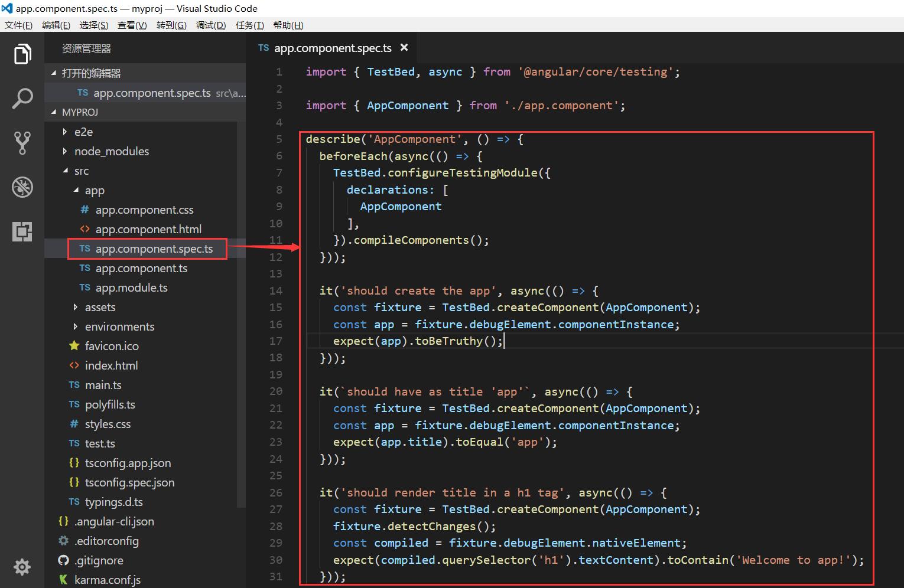Open app.module.ts file

pos(141,288)
